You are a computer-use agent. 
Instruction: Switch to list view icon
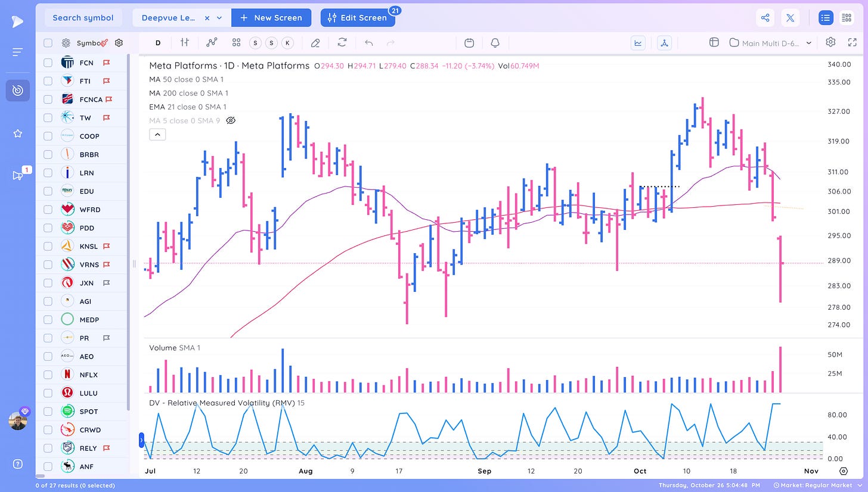(825, 18)
